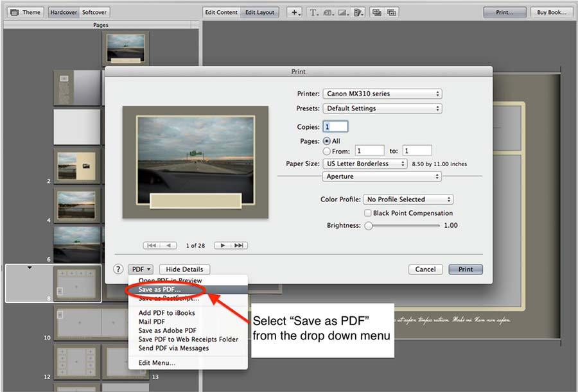
Task: Click the Copies input field
Action: [x=336, y=127]
